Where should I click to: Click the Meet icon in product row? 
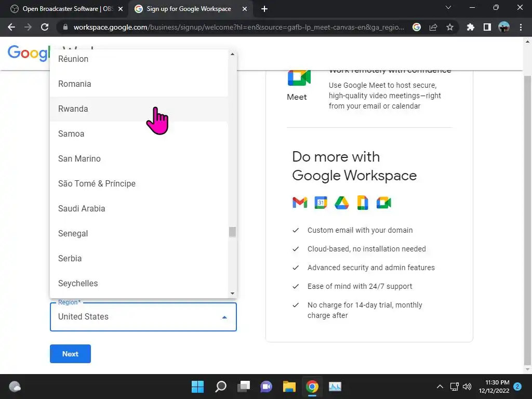tap(384, 203)
